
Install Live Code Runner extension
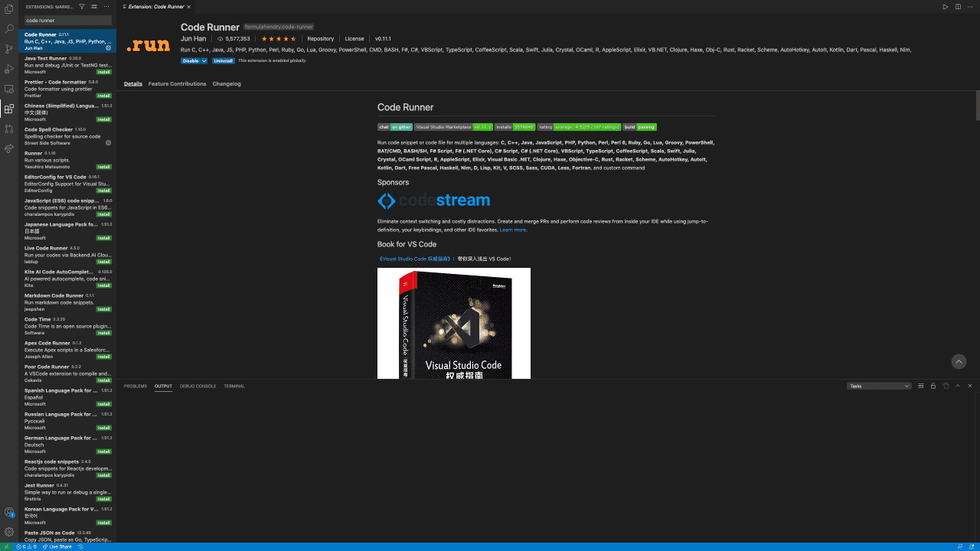(x=104, y=262)
